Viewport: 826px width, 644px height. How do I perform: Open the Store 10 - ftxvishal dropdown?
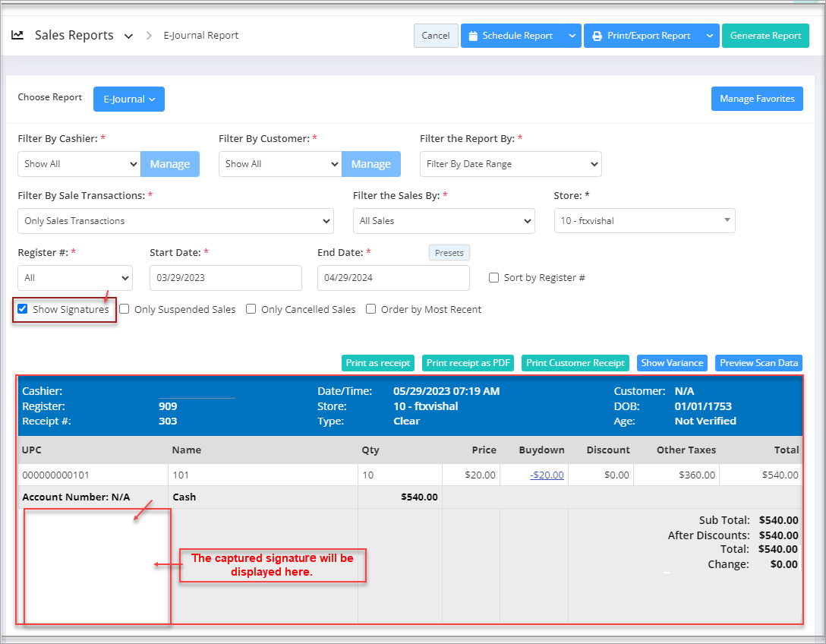click(645, 221)
